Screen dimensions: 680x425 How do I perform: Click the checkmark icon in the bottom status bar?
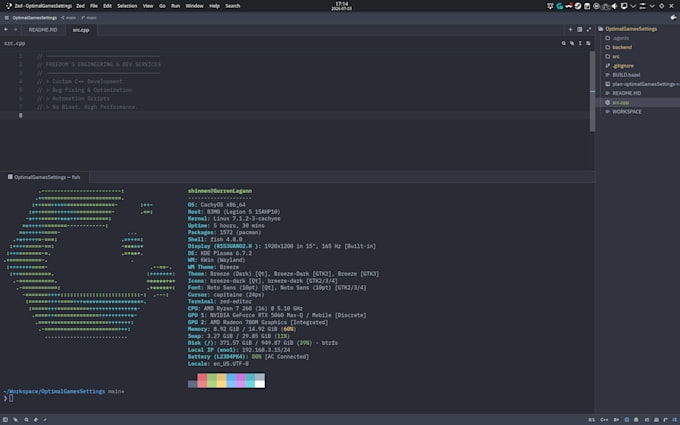pyautogui.click(x=45, y=419)
